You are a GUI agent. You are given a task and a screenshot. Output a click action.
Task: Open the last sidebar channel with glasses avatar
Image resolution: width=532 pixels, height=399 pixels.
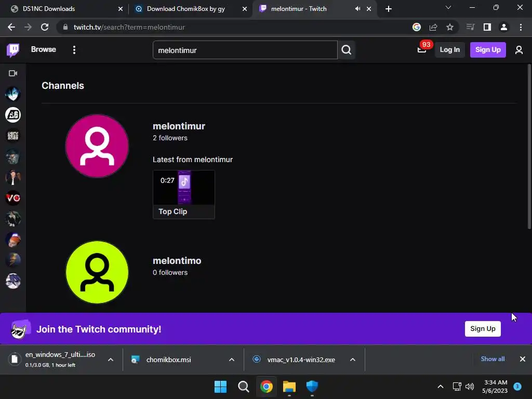pyautogui.click(x=13, y=281)
